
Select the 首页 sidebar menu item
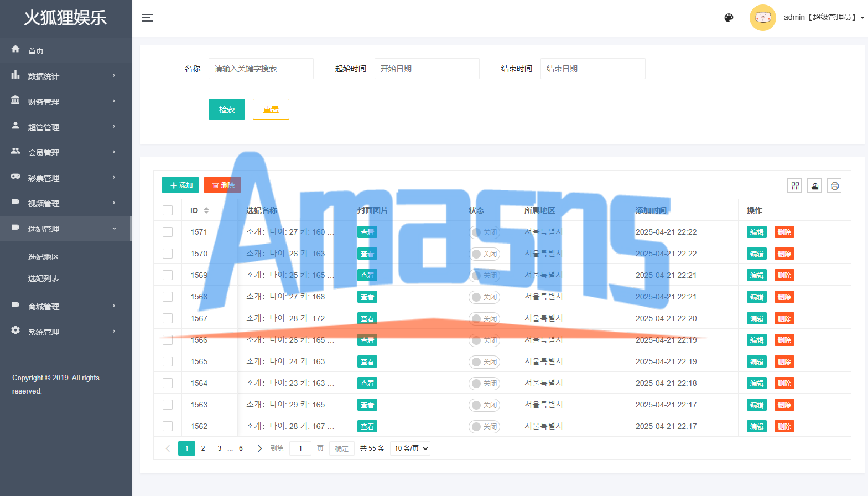click(x=66, y=50)
